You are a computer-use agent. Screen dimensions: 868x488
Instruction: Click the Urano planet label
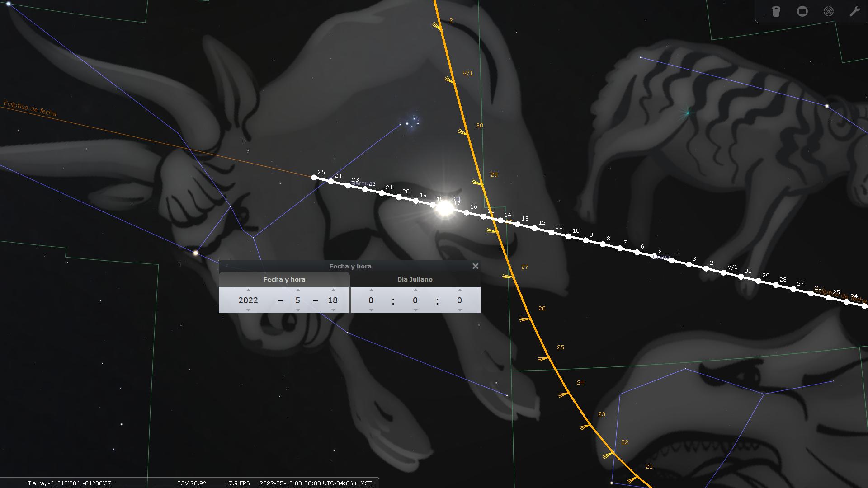(661, 257)
